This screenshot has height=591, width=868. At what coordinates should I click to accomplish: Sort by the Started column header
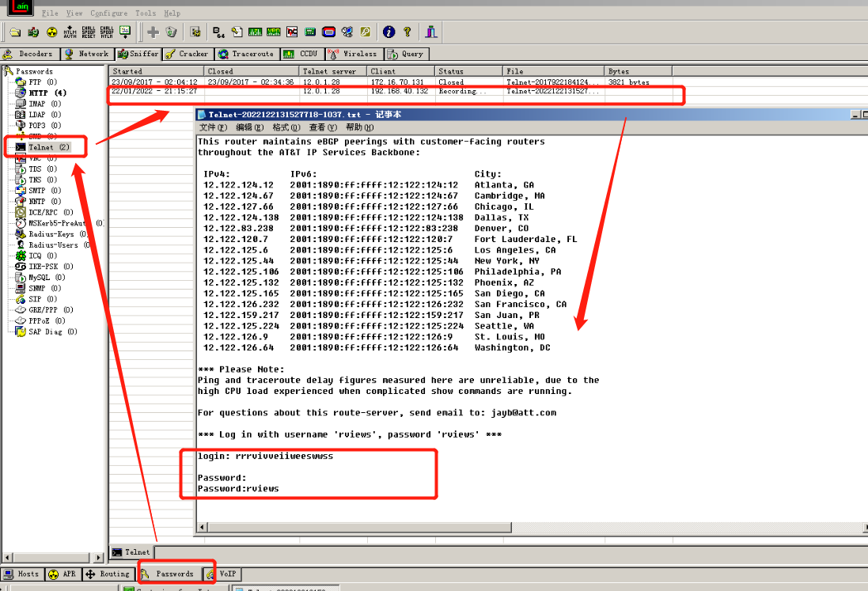point(157,71)
